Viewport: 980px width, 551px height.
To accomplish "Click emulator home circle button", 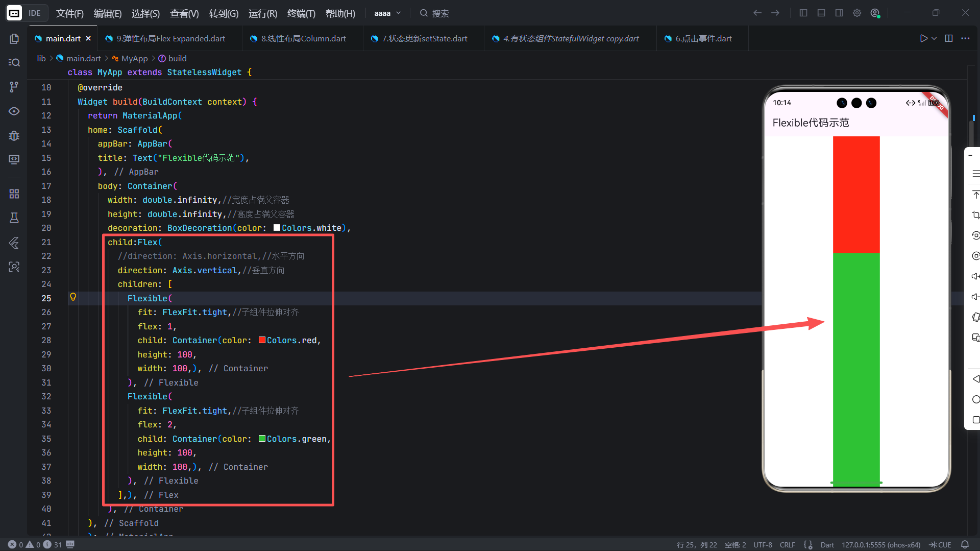I will [975, 399].
